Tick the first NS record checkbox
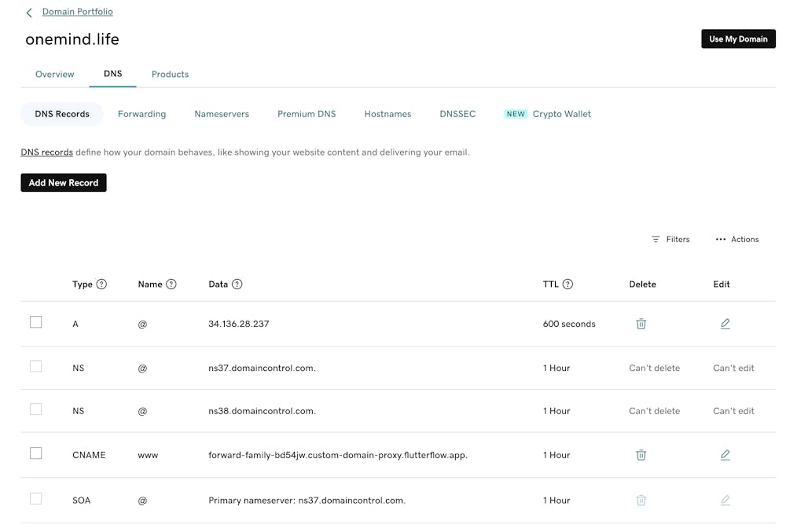This screenshot has height=532, width=786. click(35, 366)
